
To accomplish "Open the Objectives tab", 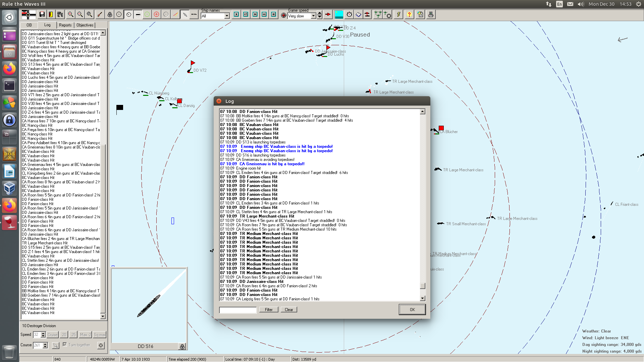I will pyautogui.click(x=85, y=25).
